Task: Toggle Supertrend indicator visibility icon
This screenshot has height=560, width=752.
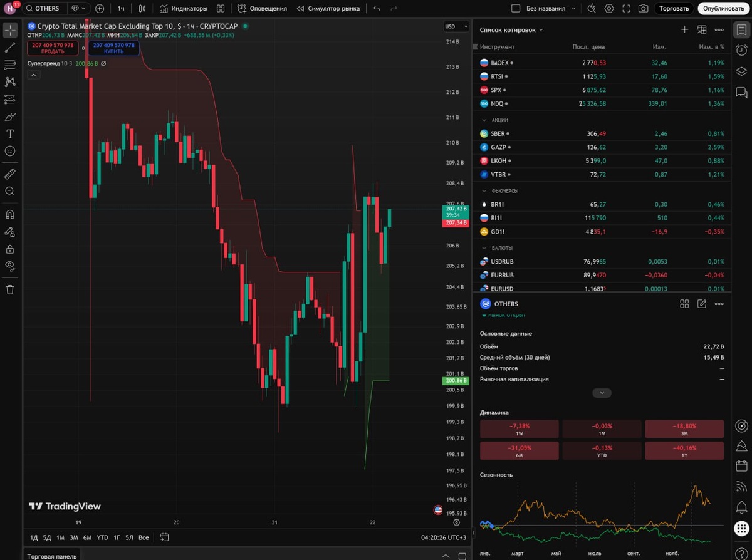Action: point(103,63)
